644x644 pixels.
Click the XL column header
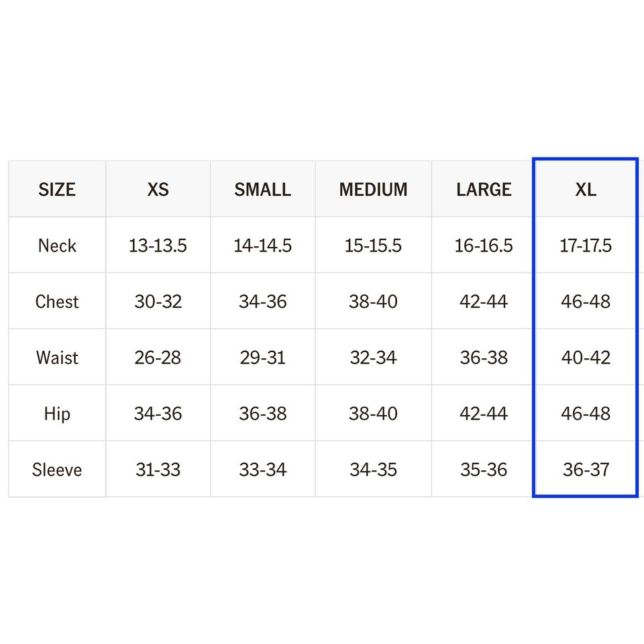[x=586, y=190]
